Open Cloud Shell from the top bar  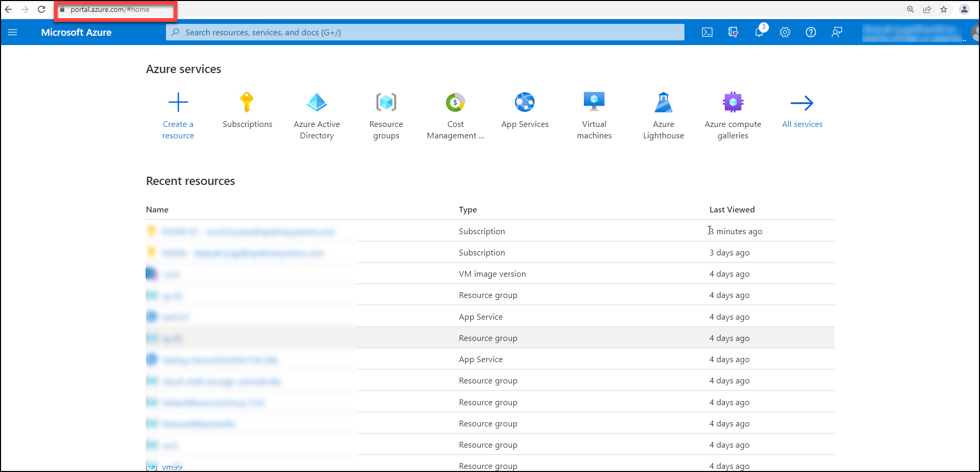click(x=707, y=32)
